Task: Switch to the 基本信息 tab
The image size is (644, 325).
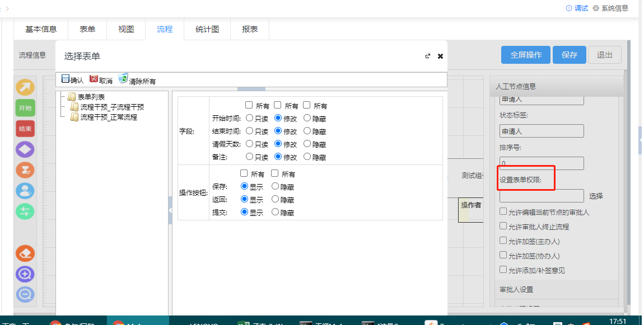Action: pyautogui.click(x=41, y=29)
